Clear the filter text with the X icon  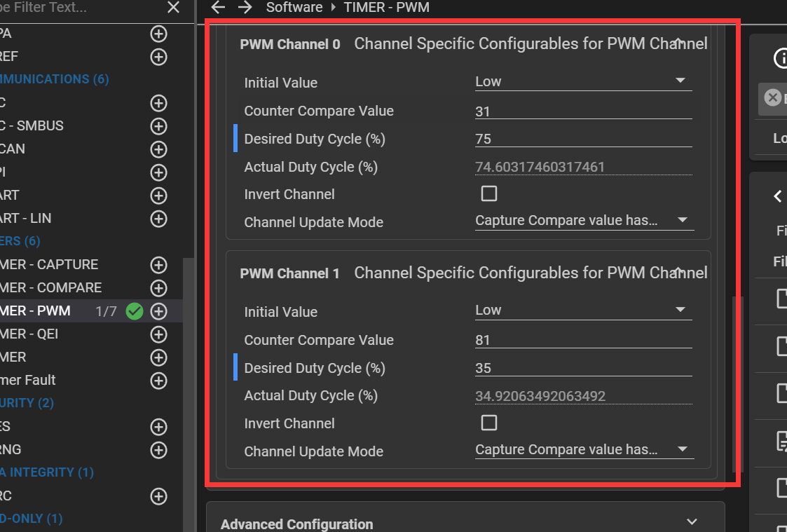[x=173, y=8]
